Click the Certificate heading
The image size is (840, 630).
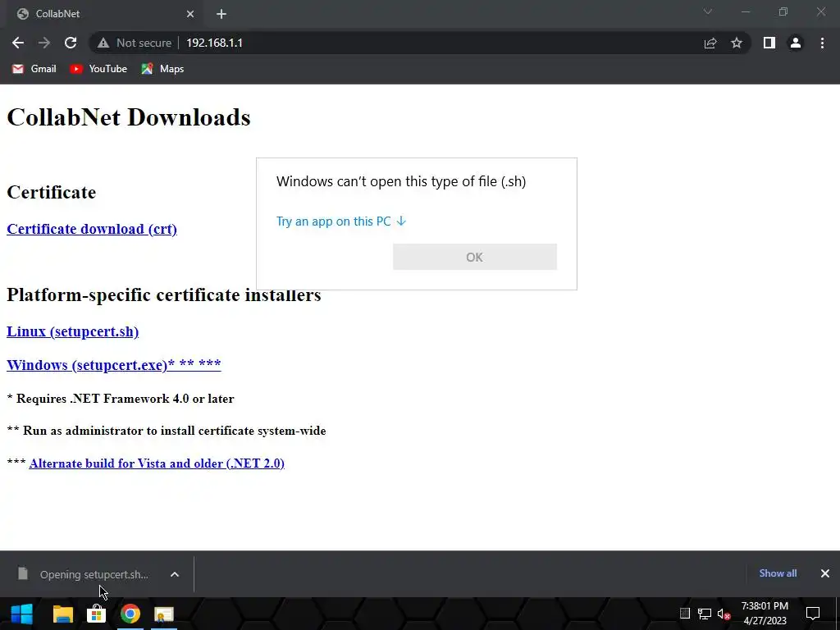click(x=52, y=192)
